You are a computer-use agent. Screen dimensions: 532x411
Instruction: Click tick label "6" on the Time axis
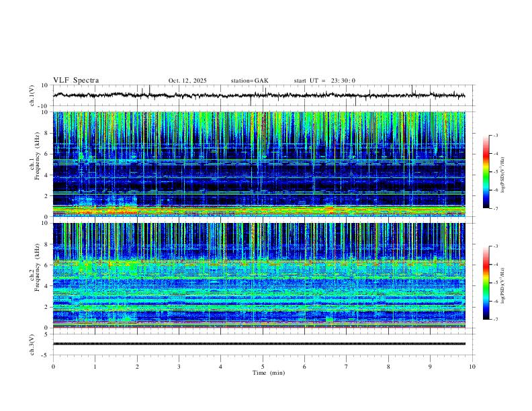click(x=304, y=367)
